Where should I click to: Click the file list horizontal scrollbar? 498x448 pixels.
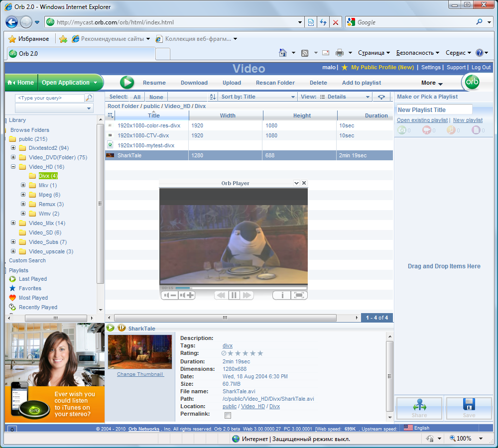[225, 318]
